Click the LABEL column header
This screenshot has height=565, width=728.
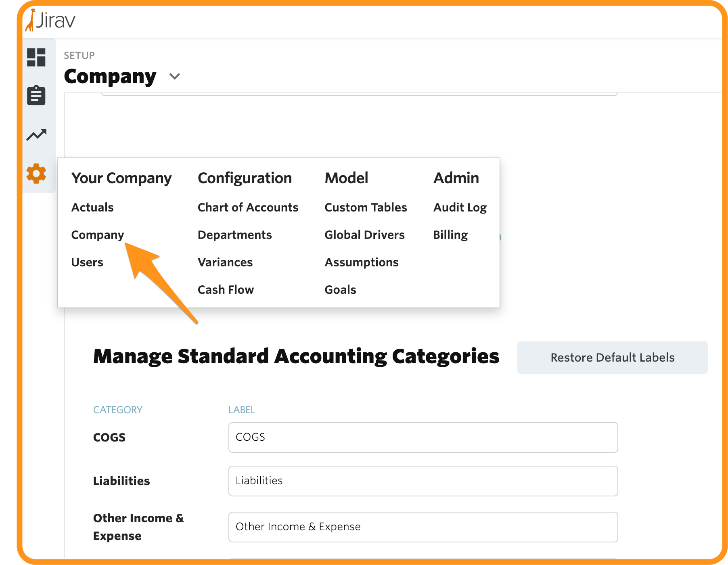tap(242, 410)
